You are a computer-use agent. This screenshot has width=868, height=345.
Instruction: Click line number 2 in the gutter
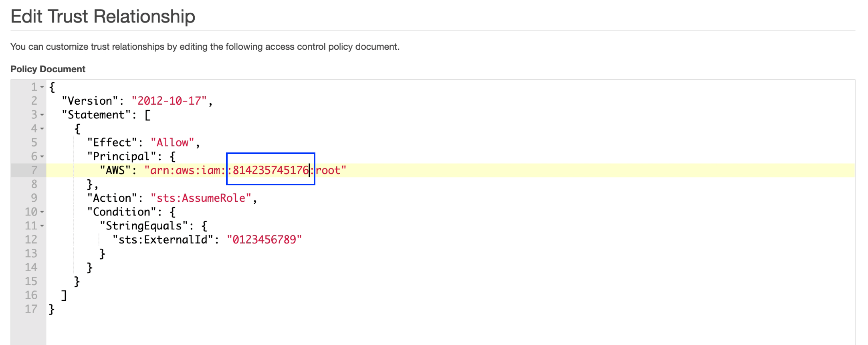34,101
